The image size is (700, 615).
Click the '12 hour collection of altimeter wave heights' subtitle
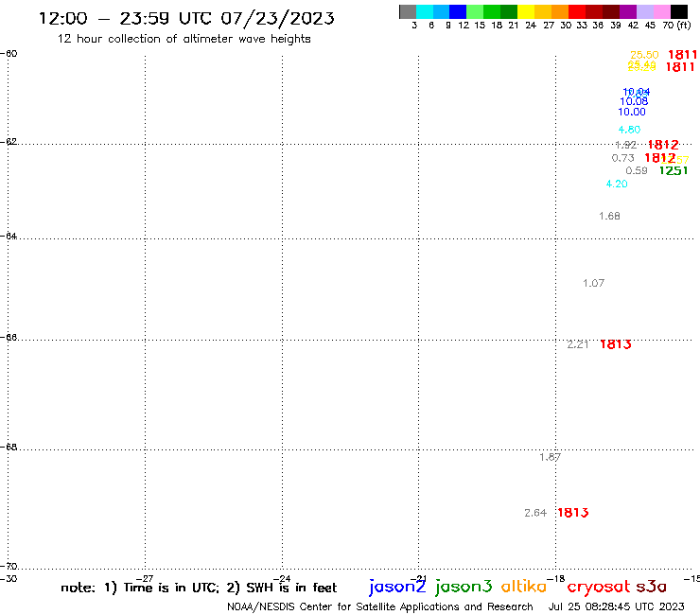(x=184, y=39)
